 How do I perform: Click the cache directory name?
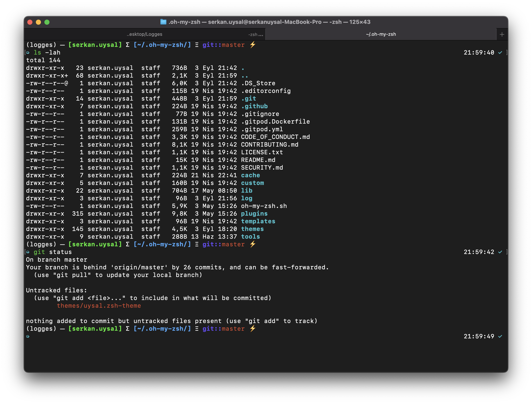pos(250,175)
